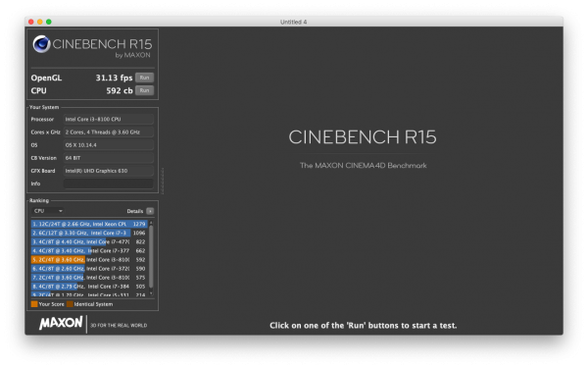This screenshot has height=368, width=588.
Task: Select ranking row 3 with score 822
Action: pyautogui.click(x=89, y=241)
